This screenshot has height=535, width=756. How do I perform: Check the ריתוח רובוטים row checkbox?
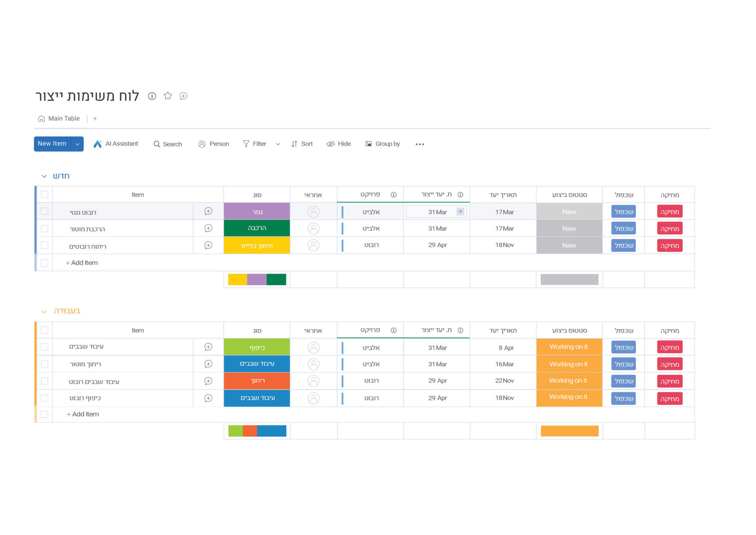click(45, 245)
